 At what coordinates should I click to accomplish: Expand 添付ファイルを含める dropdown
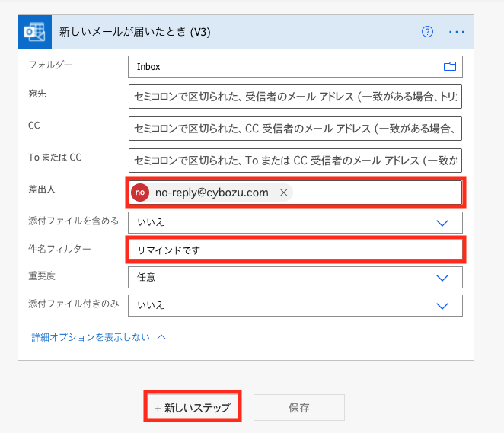click(442, 223)
